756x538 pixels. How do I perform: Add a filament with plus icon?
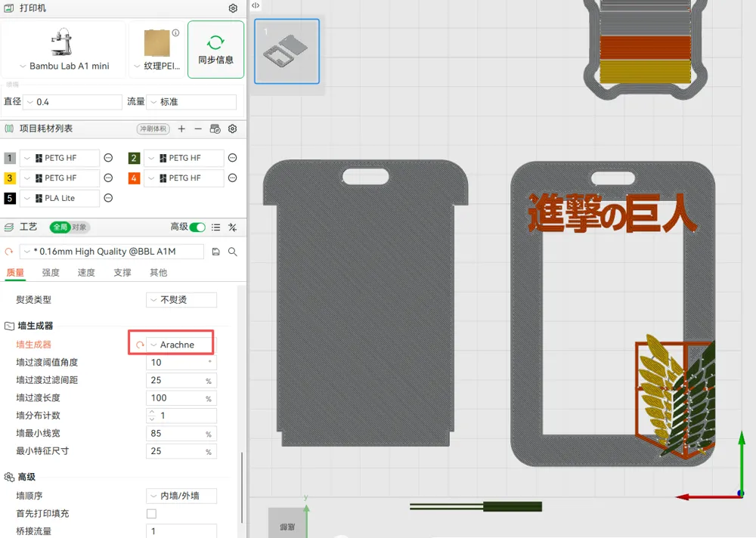pyautogui.click(x=181, y=128)
